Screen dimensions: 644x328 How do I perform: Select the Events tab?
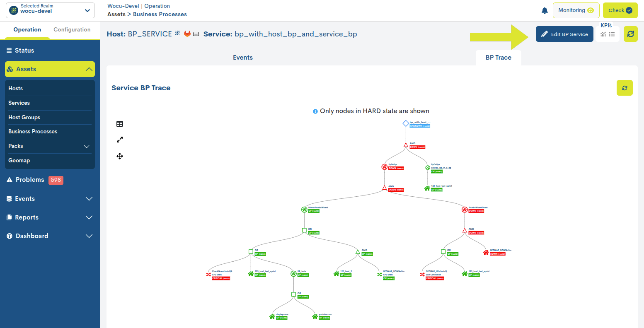(x=243, y=58)
